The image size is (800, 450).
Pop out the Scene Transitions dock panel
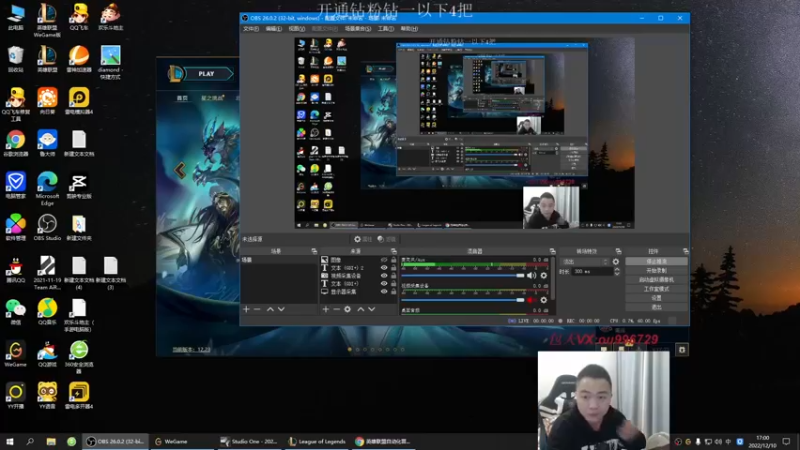(x=618, y=251)
